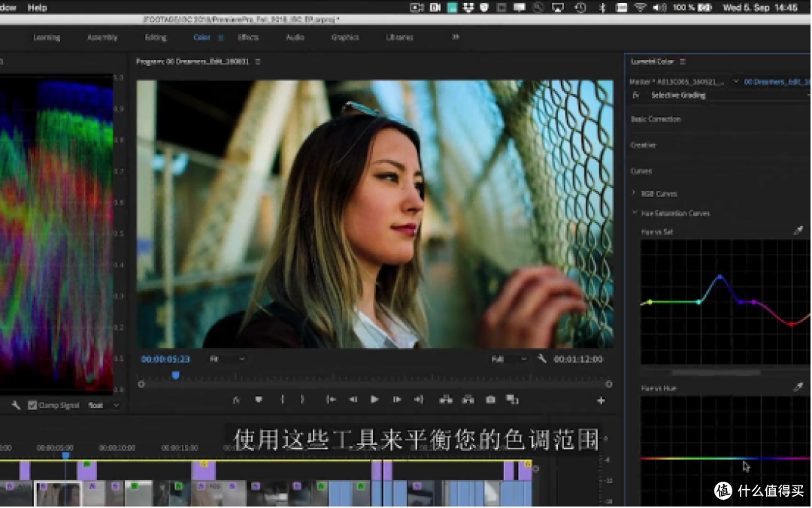This screenshot has width=812, height=508.
Task: Click the Step Back one frame icon
Action: 353,399
